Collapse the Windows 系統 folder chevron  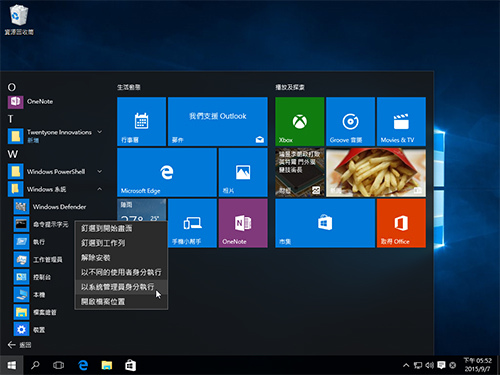(x=100, y=189)
